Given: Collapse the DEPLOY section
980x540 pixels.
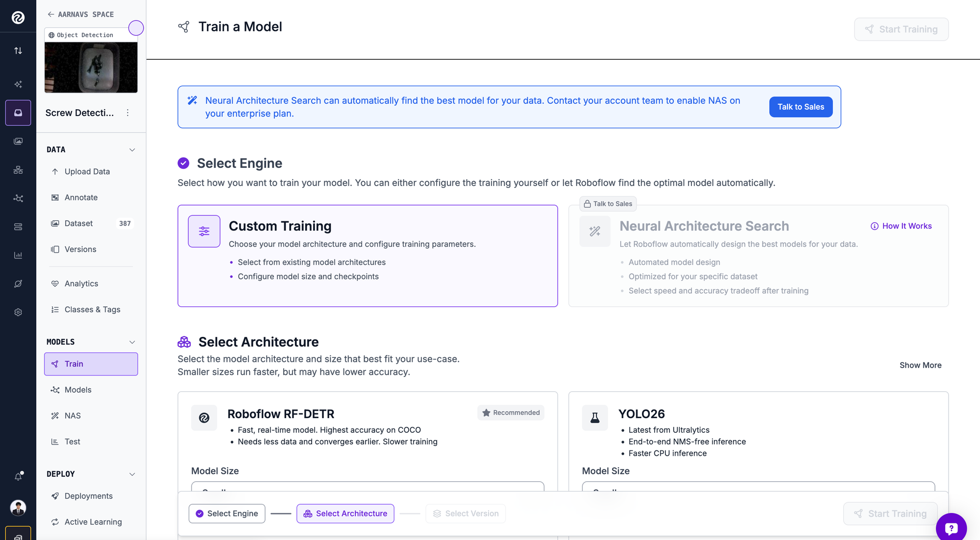Looking at the screenshot, I should [x=132, y=474].
